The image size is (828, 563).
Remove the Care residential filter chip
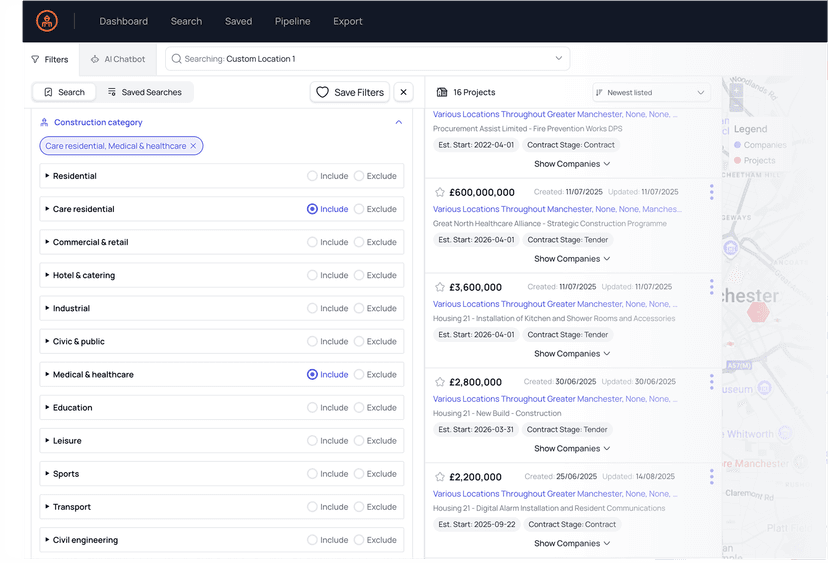(194, 146)
